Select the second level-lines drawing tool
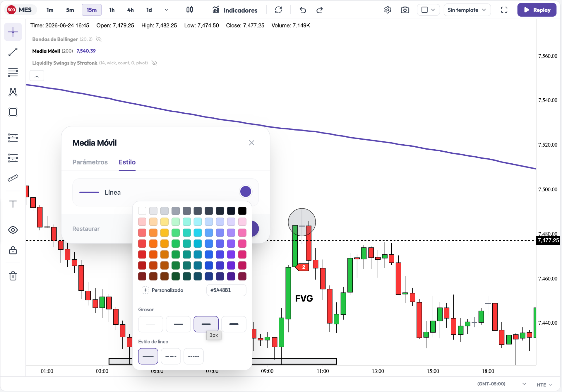 [13, 158]
